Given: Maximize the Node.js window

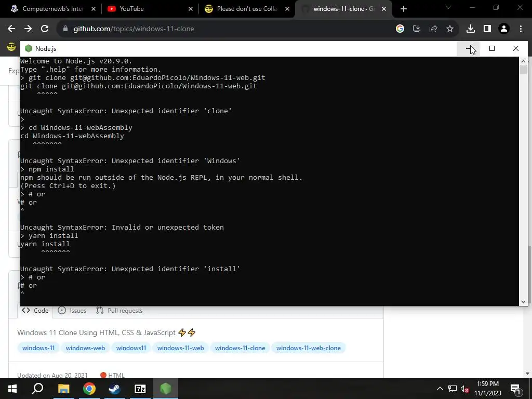Looking at the screenshot, I should (492, 48).
